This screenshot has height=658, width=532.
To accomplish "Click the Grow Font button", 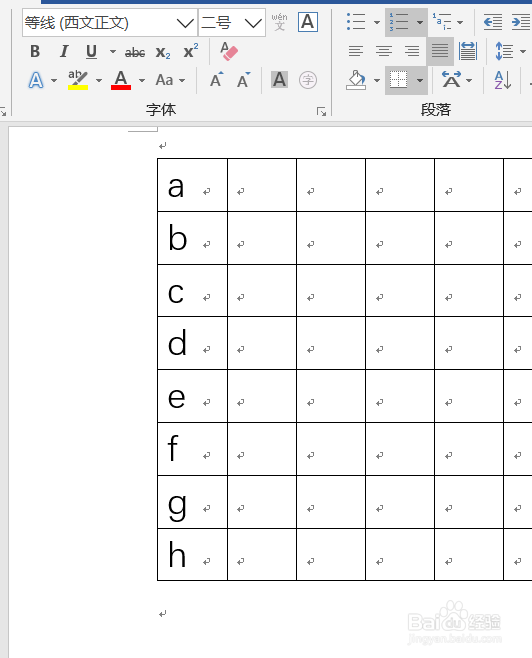I will (x=216, y=80).
